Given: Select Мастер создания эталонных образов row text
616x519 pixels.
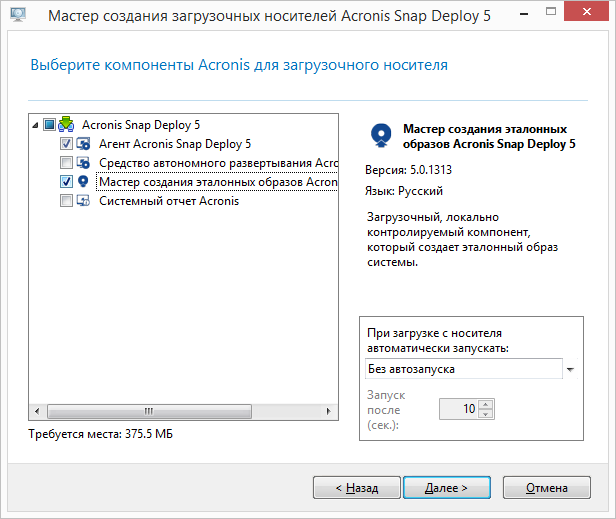Looking at the screenshot, I should 218,182.
